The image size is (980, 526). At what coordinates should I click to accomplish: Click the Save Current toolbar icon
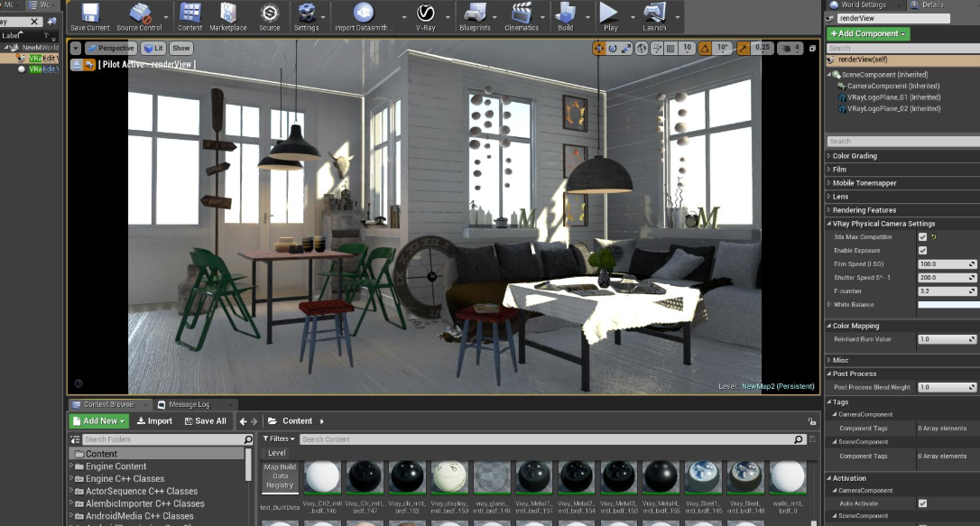[89, 14]
